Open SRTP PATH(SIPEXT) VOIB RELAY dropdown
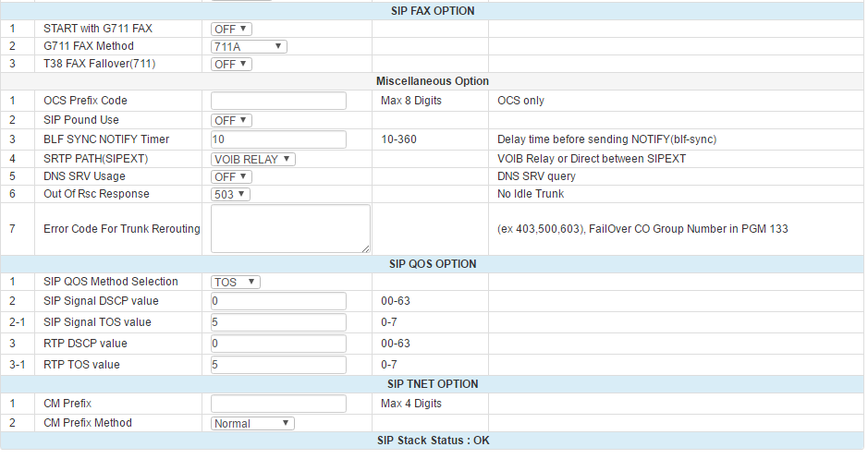This screenshot has width=868, height=459. tap(253, 159)
